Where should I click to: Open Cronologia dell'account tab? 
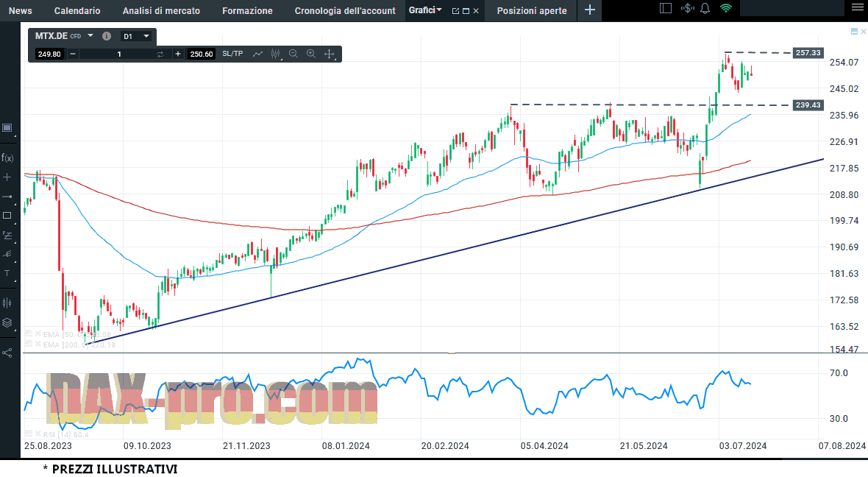tap(345, 10)
